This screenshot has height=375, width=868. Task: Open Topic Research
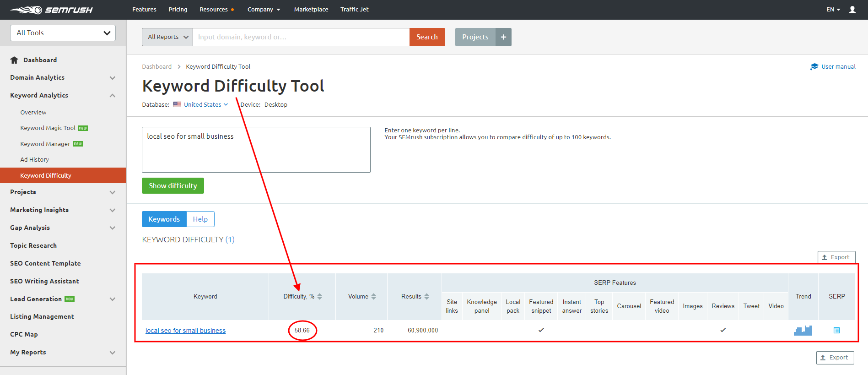point(33,246)
